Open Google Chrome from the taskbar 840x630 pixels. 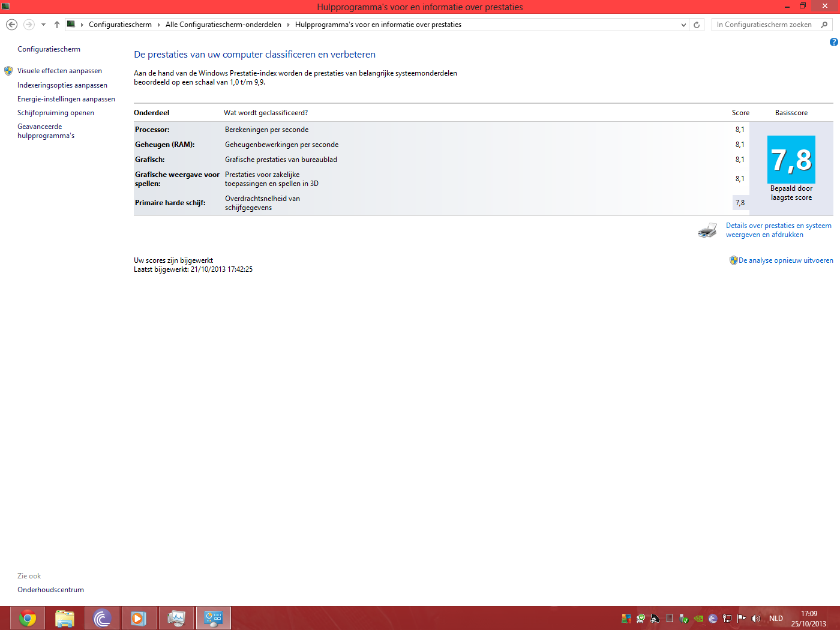(x=28, y=618)
